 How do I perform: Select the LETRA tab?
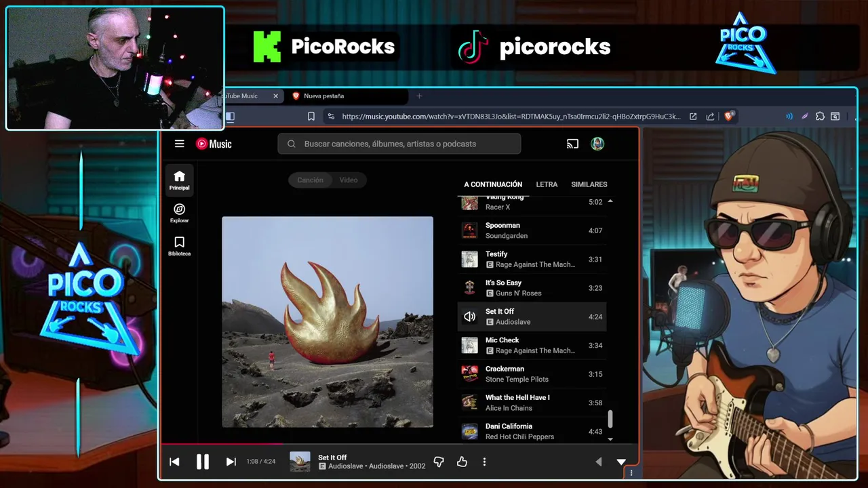pos(547,184)
